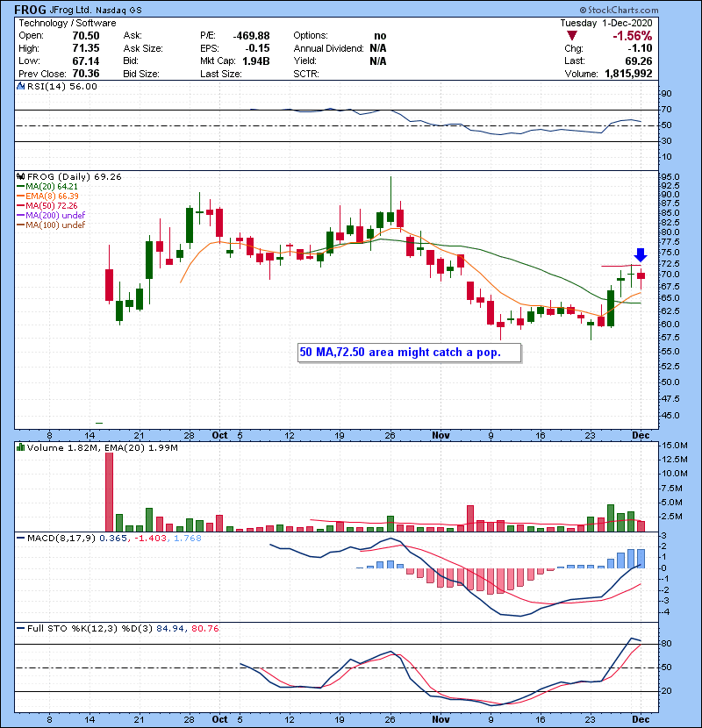Screen dimensions: 702x728
Task: Click the N/A value in the Annual Dividend row
Action: coord(378,48)
